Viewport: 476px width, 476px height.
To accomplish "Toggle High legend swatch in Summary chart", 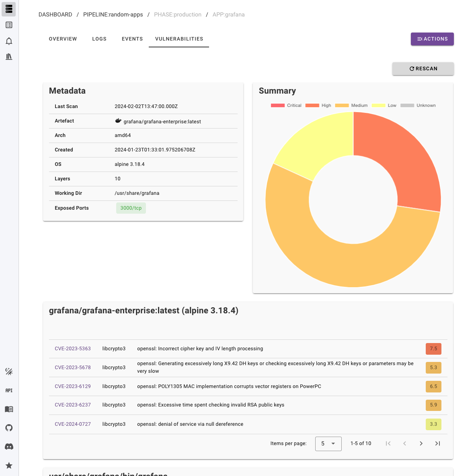I will click(312, 105).
